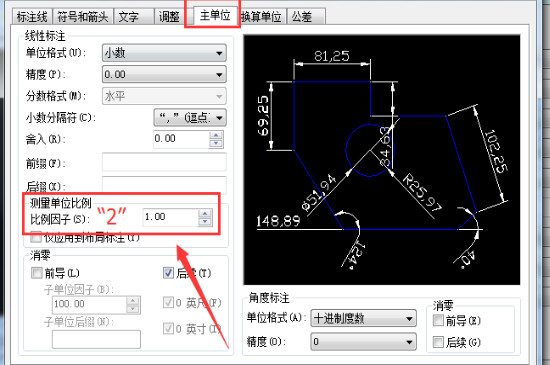Viewport: 550px width, 365px height.
Task: Enable the angular 后续 checkbox
Action: 438,342
